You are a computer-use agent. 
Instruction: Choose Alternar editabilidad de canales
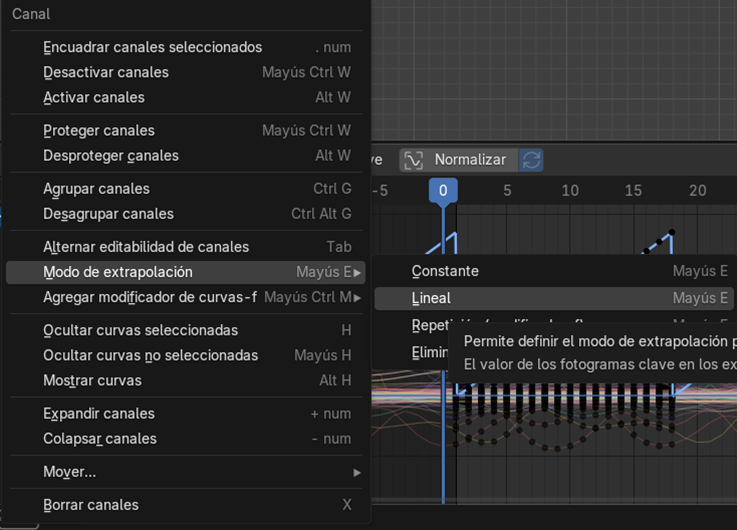[186, 247]
